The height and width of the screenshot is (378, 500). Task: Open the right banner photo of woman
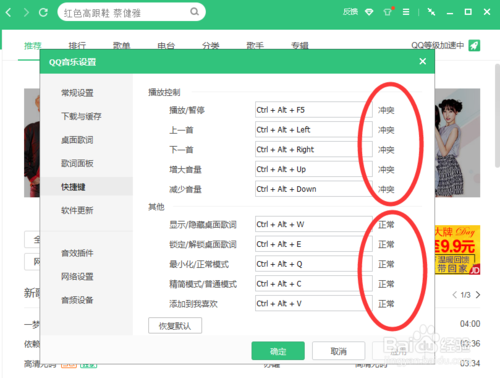click(x=457, y=143)
